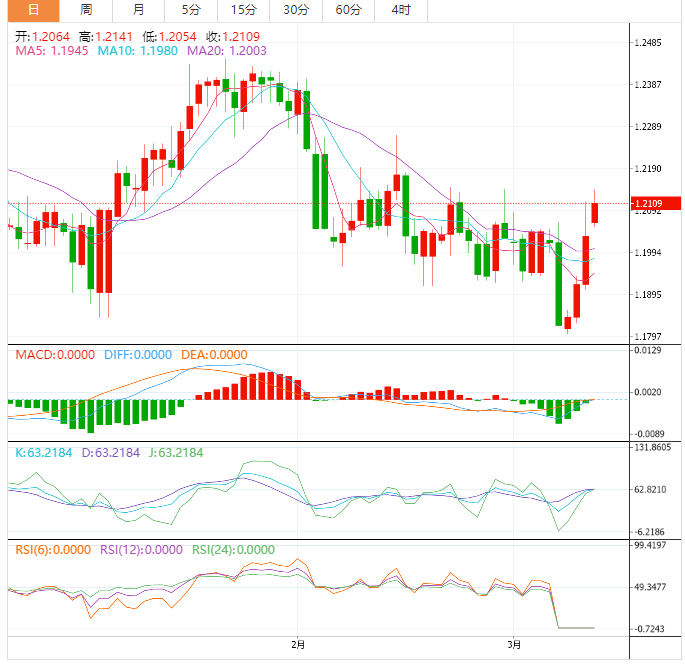The width and height of the screenshot is (685, 669).
Task: Open the 4时 timeframe tab
Action: [x=401, y=10]
